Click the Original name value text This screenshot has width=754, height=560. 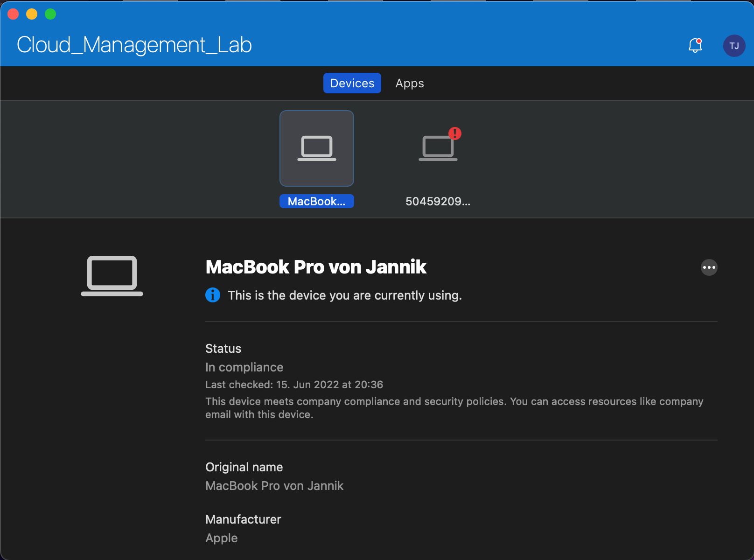tap(274, 486)
